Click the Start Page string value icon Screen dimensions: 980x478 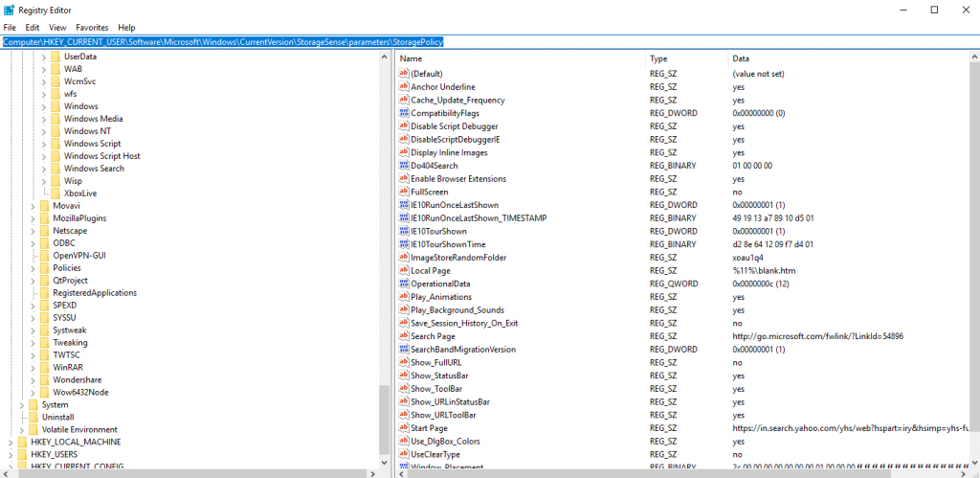404,428
